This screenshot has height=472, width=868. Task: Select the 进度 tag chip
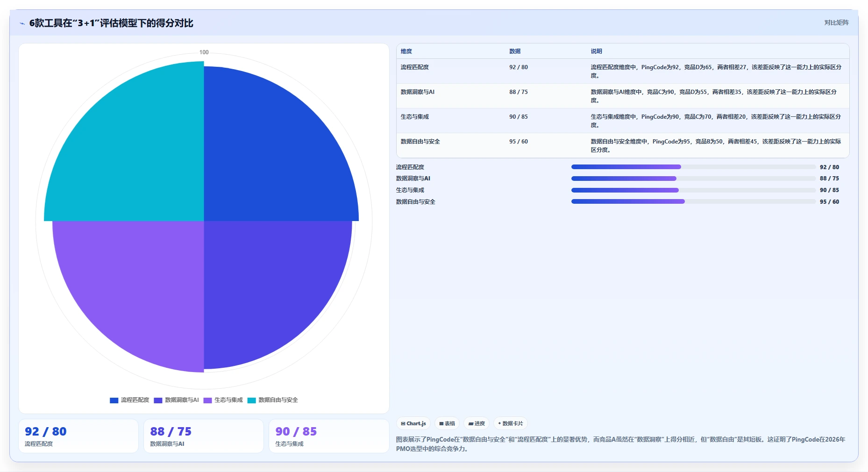tap(477, 423)
